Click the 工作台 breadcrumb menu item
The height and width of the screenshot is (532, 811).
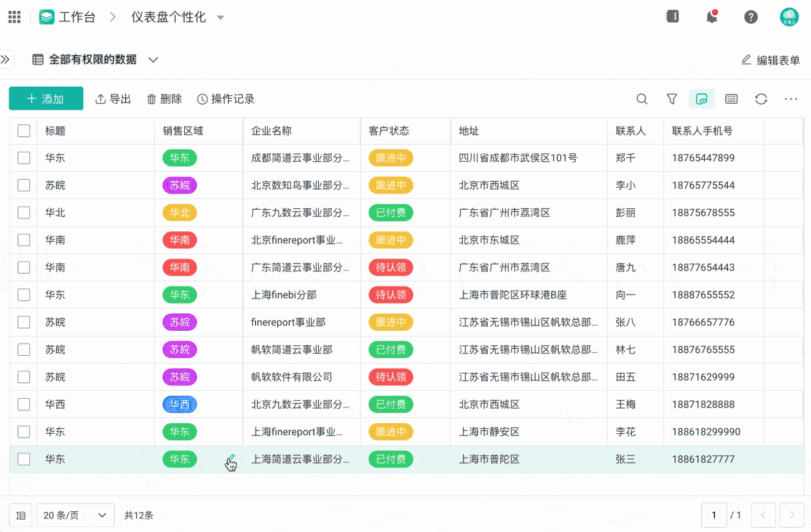(77, 16)
